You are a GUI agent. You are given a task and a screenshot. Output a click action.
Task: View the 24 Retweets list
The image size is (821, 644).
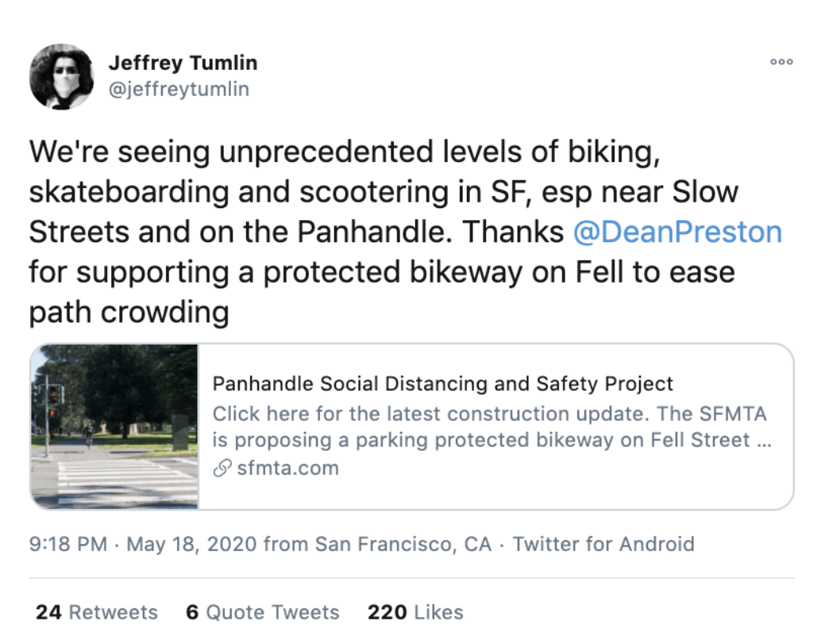[96, 612]
